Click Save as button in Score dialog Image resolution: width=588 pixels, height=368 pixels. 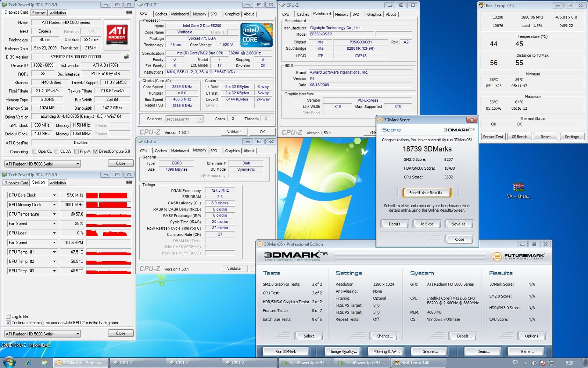[460, 224]
